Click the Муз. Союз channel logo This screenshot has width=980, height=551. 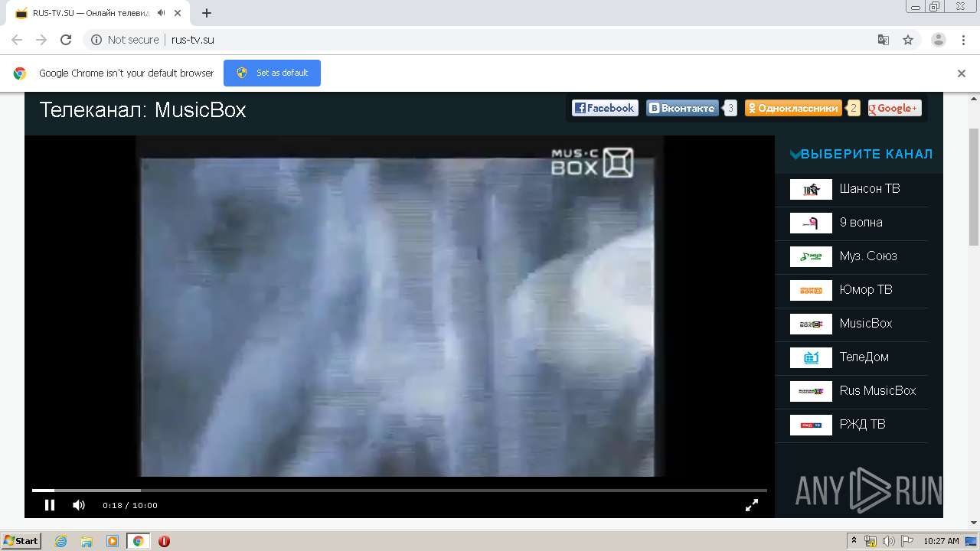[811, 256]
